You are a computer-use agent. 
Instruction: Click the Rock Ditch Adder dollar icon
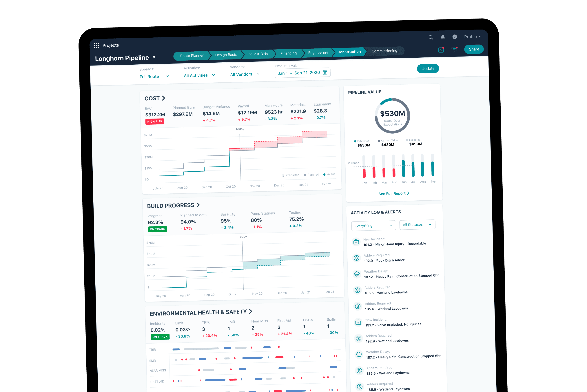coord(357,258)
